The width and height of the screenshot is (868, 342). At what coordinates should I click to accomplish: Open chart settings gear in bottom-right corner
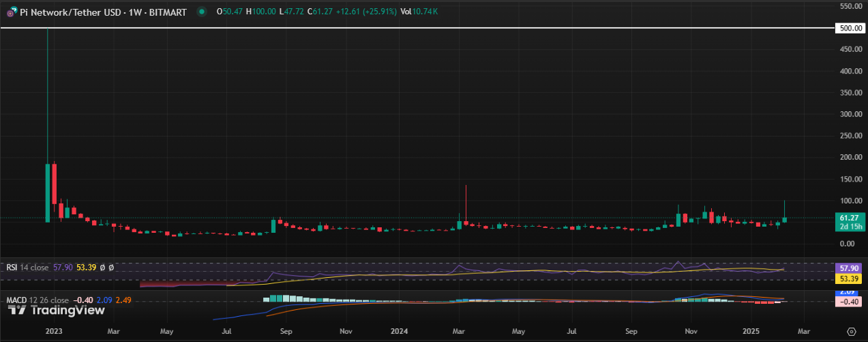click(x=850, y=331)
